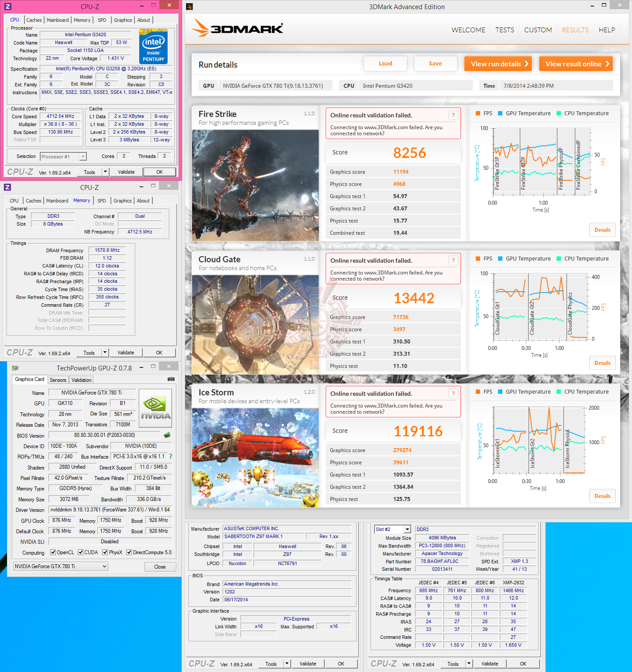Toggle the PhysX checkbox
The image size is (632, 672).
pyautogui.click(x=105, y=552)
